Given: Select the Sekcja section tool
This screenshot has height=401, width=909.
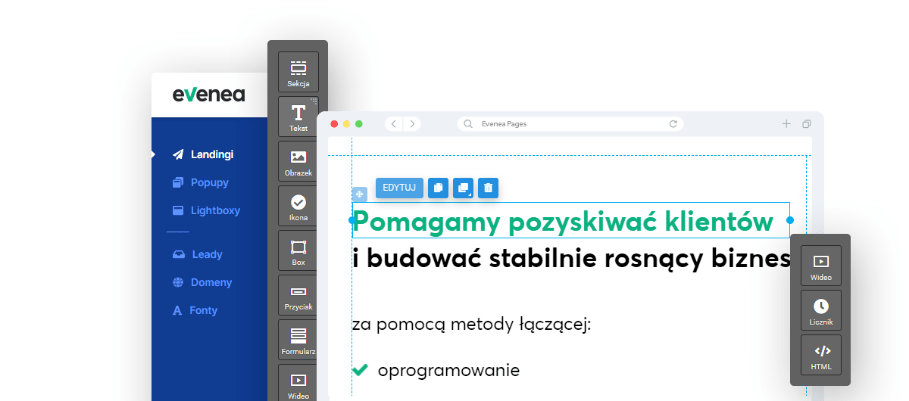Looking at the screenshot, I should [x=298, y=72].
